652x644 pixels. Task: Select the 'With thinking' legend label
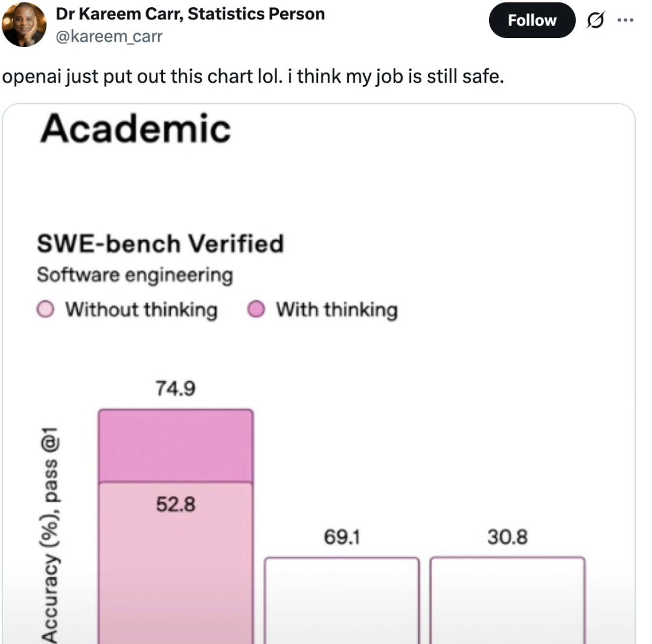point(336,310)
